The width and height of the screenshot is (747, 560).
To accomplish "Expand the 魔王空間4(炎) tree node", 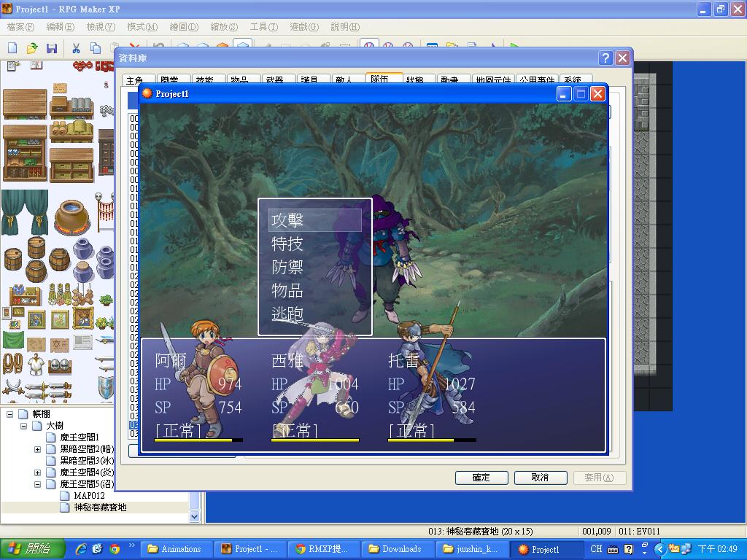I will [x=37, y=472].
